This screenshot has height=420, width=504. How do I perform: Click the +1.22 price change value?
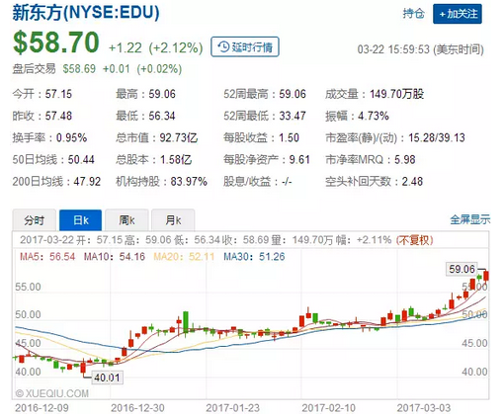click(126, 47)
